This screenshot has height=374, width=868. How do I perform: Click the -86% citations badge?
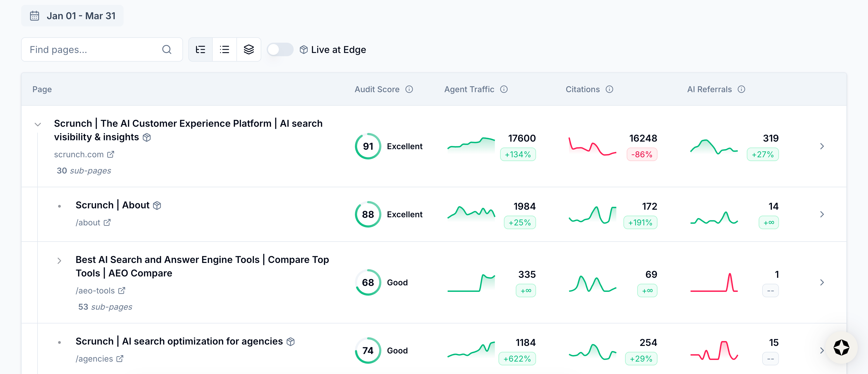tap(642, 155)
